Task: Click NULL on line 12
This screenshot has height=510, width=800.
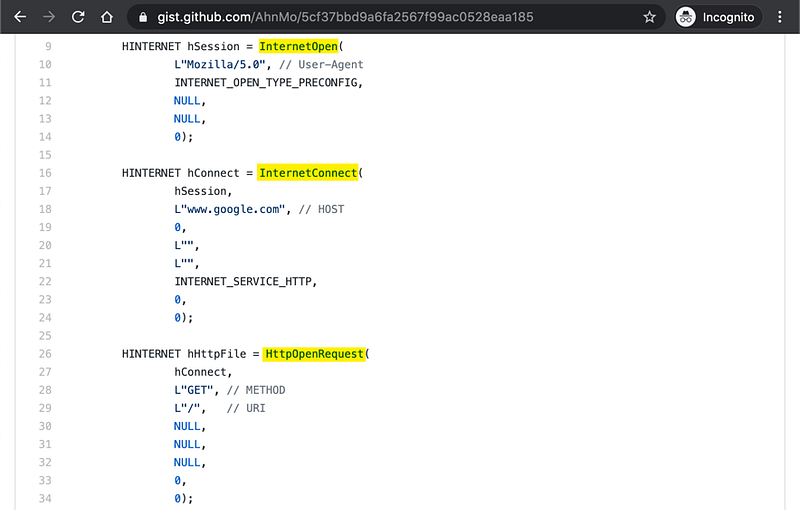Action: tap(187, 101)
